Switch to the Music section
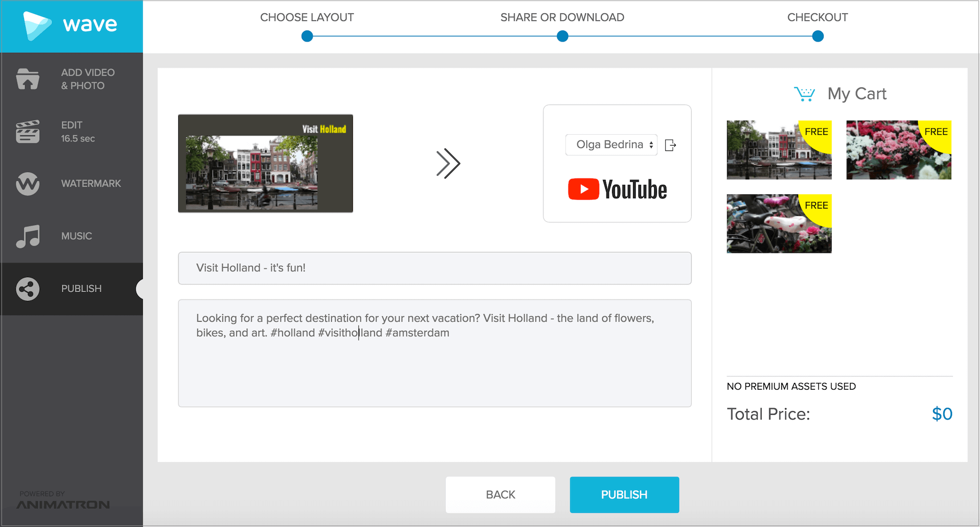980x527 pixels. pyautogui.click(x=72, y=236)
